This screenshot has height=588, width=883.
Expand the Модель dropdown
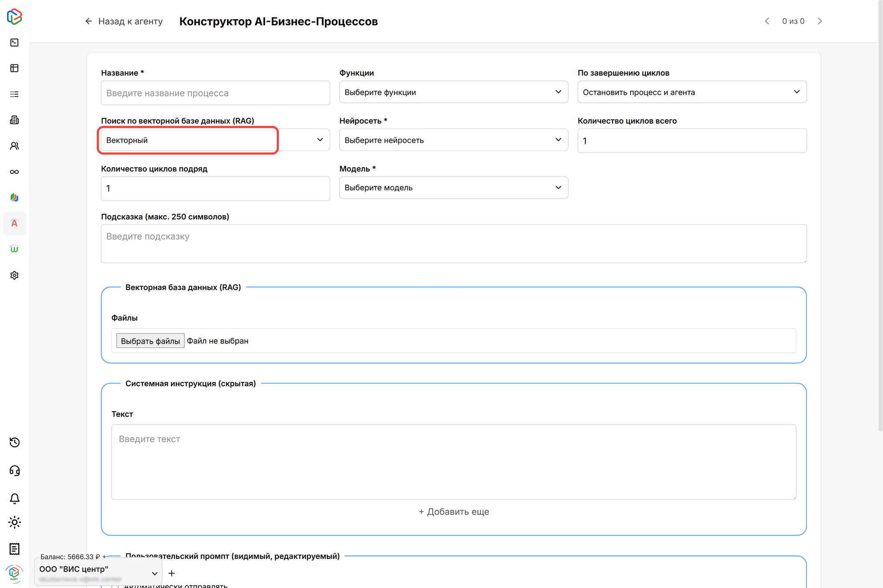pos(453,188)
